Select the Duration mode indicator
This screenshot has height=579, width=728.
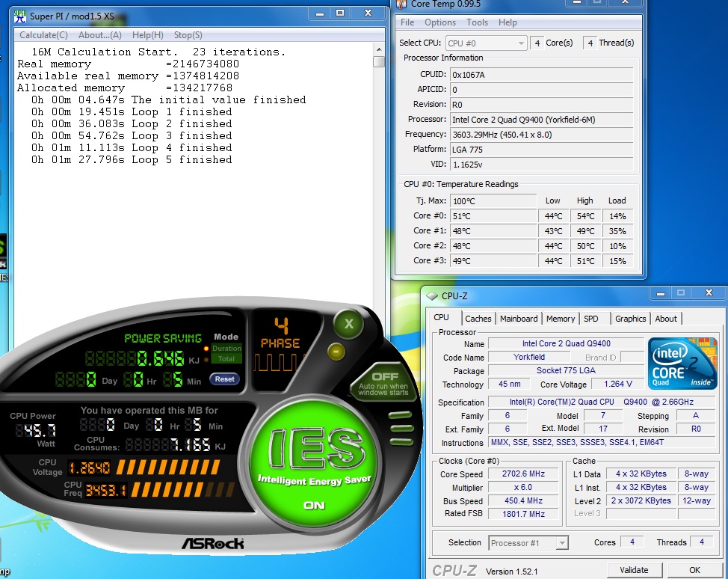pyautogui.click(x=226, y=349)
